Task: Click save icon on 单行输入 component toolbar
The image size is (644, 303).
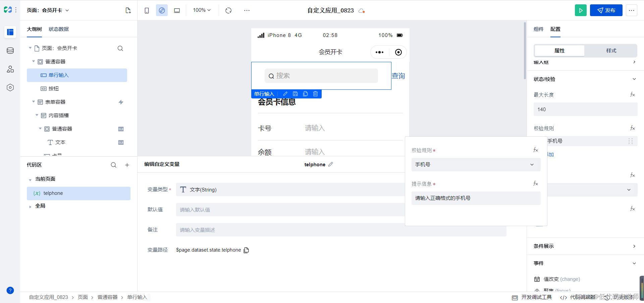Action: coord(295,94)
